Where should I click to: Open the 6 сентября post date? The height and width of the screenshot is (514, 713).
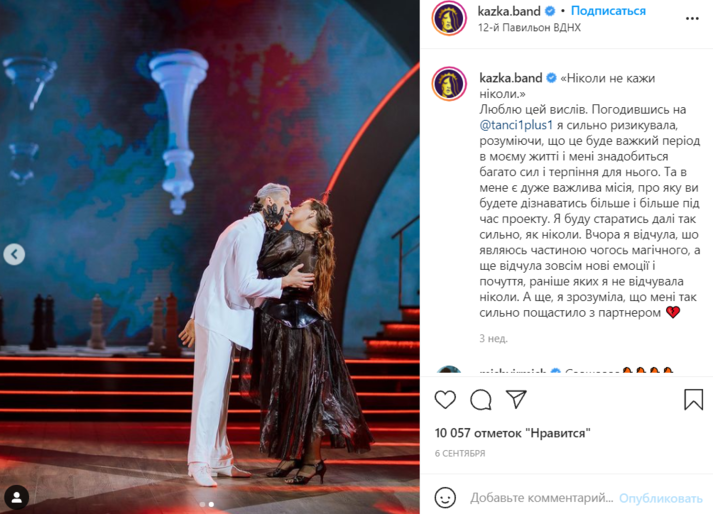point(460,454)
